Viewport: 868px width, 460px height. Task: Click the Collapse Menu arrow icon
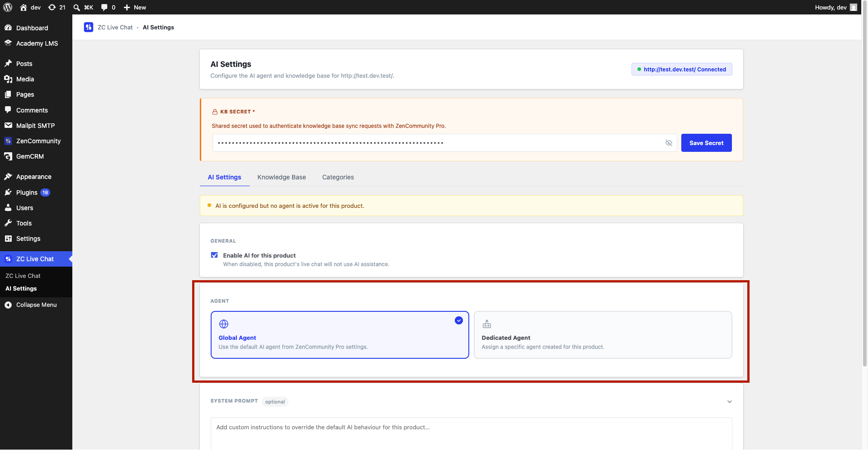click(x=8, y=305)
